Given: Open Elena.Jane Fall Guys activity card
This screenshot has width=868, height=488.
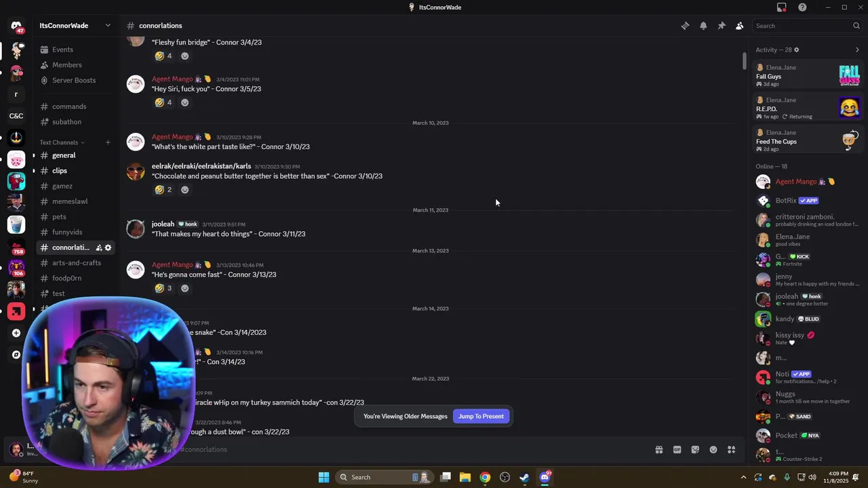Looking at the screenshot, I should point(808,75).
